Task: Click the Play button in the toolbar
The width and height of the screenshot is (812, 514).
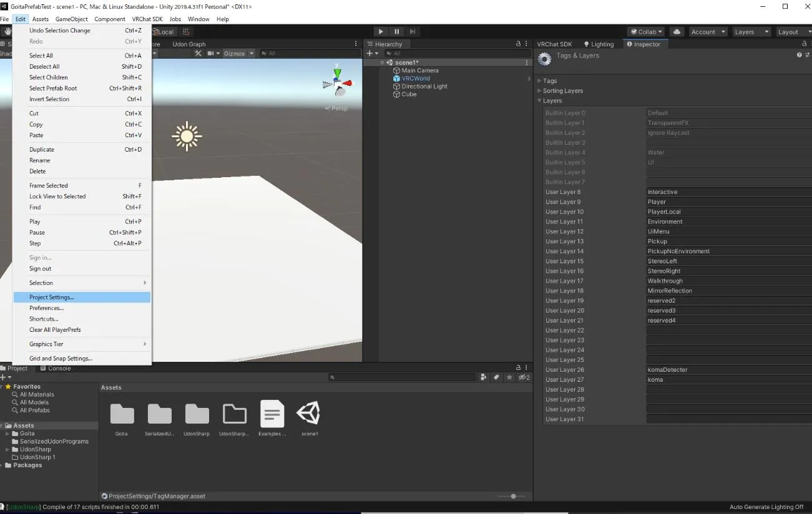Action: point(381,32)
